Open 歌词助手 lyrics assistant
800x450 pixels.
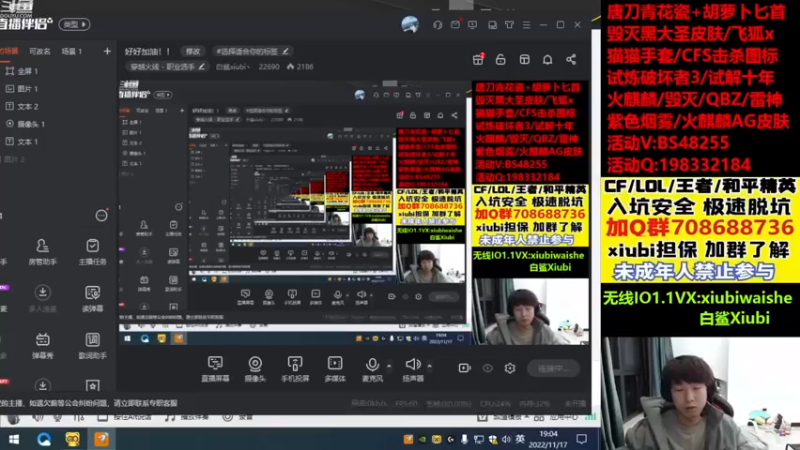[92, 345]
